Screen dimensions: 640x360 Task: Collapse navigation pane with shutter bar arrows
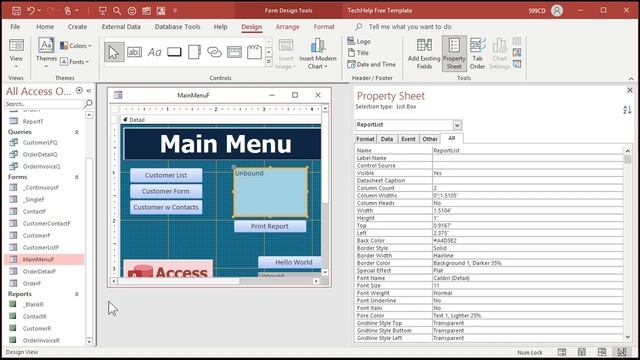pyautogui.click(x=89, y=91)
